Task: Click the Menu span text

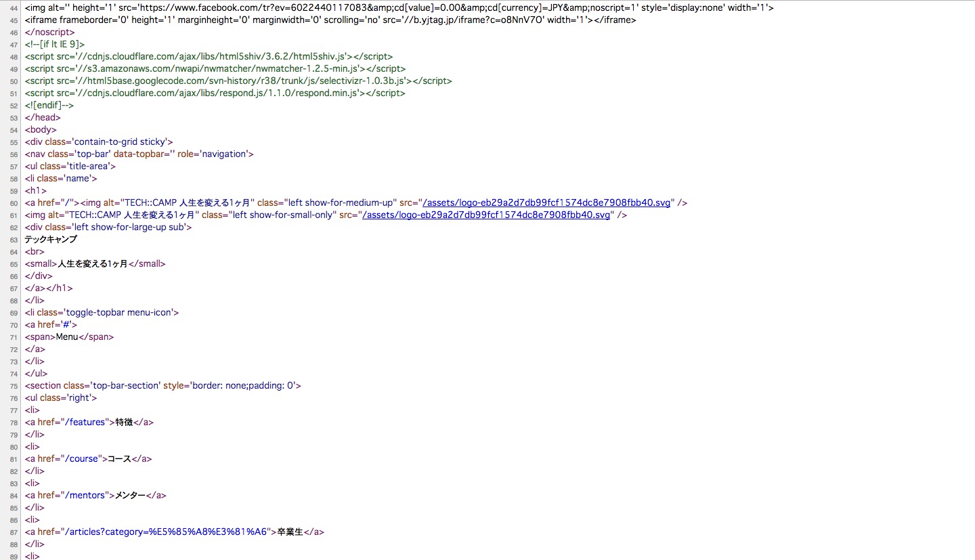Action: pos(67,337)
